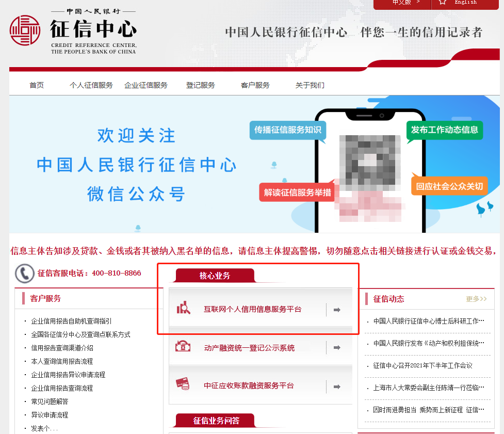
Task: Open 异议申请流程 link
Action: pyautogui.click(x=50, y=415)
